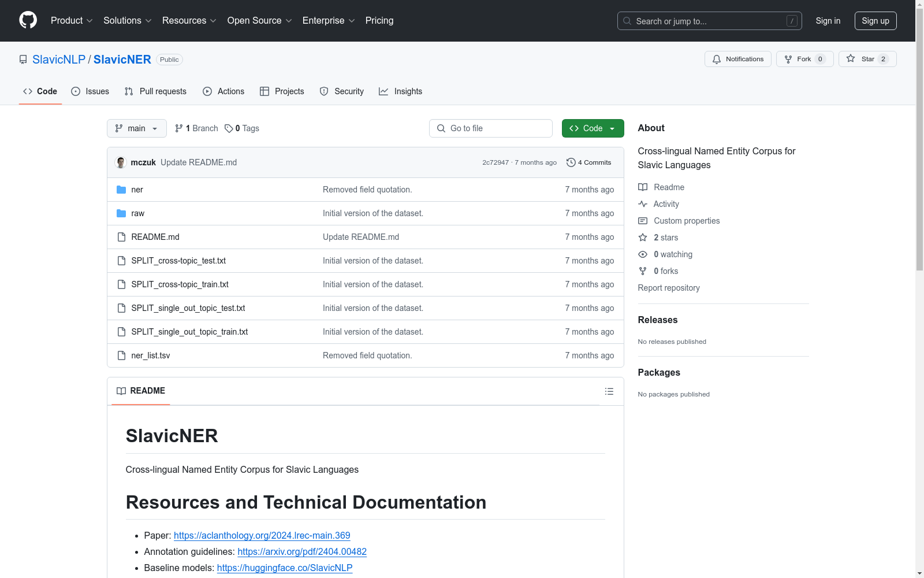This screenshot has width=924, height=578.
Task: Click the fork icon beside 0 forks
Action: (x=643, y=271)
